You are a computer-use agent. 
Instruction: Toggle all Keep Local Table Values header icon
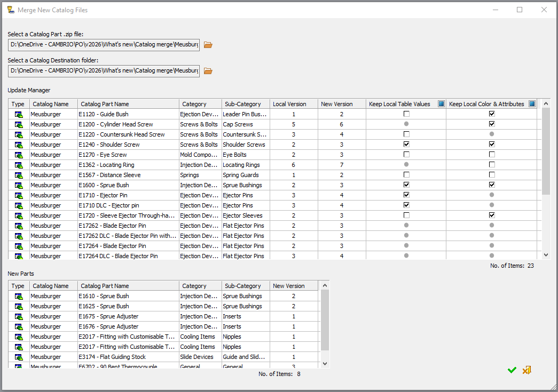click(x=441, y=104)
